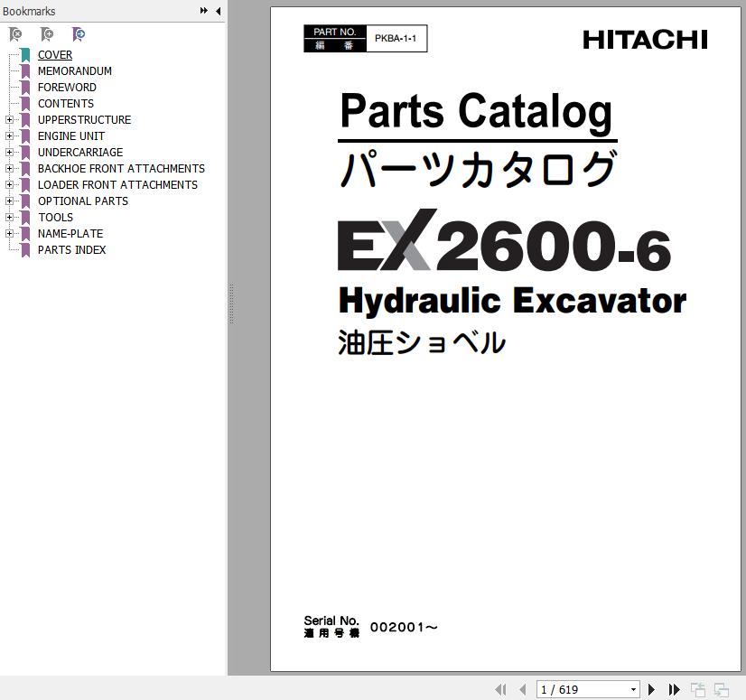Click the delete bookmark icon
The height and width of the screenshot is (700, 746).
15,34
